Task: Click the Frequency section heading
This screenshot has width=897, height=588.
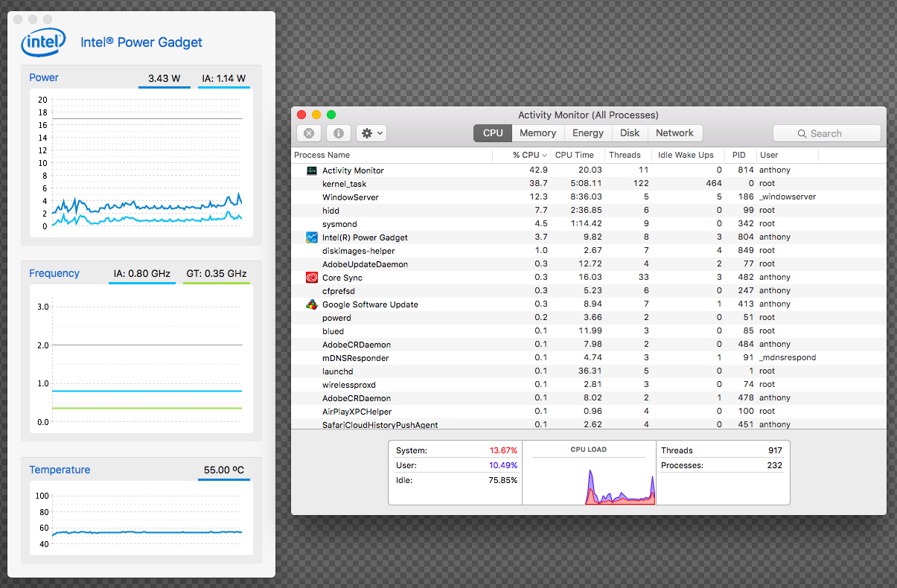Action: coord(54,273)
